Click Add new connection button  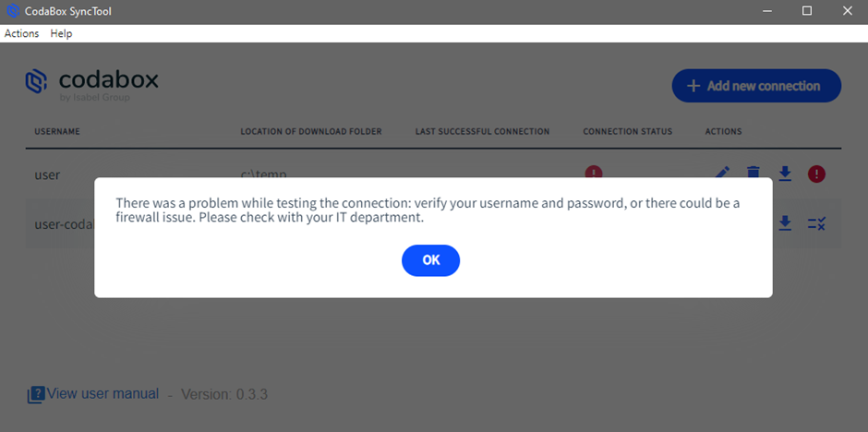756,86
